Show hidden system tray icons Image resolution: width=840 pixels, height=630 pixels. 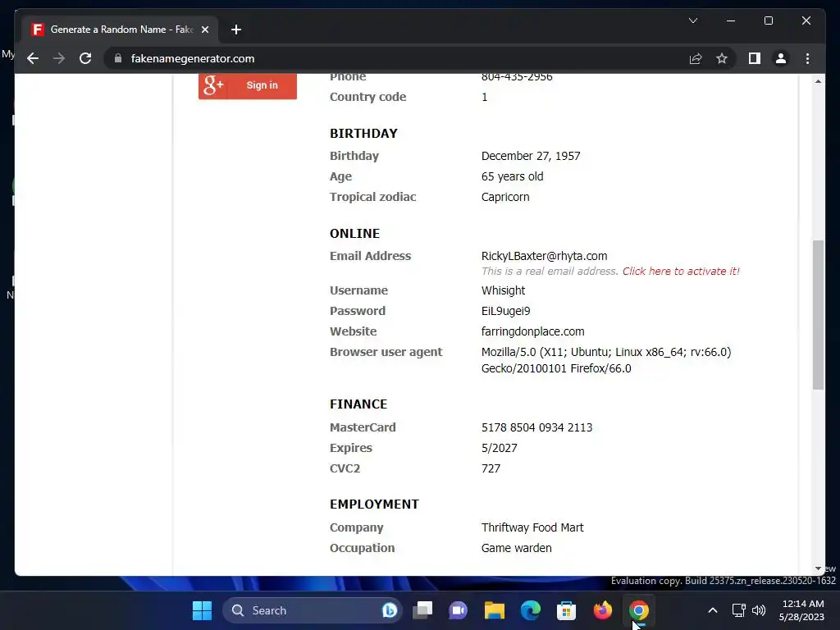point(713,610)
